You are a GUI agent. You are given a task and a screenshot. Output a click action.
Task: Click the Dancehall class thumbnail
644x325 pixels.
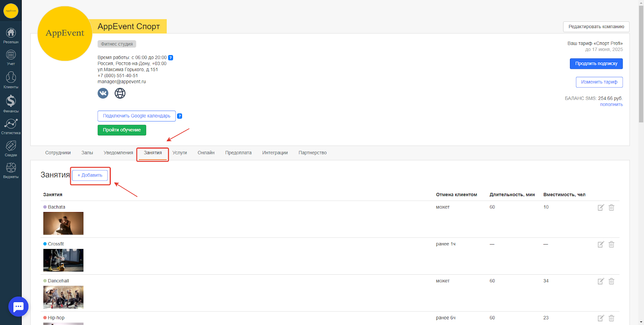[63, 297]
